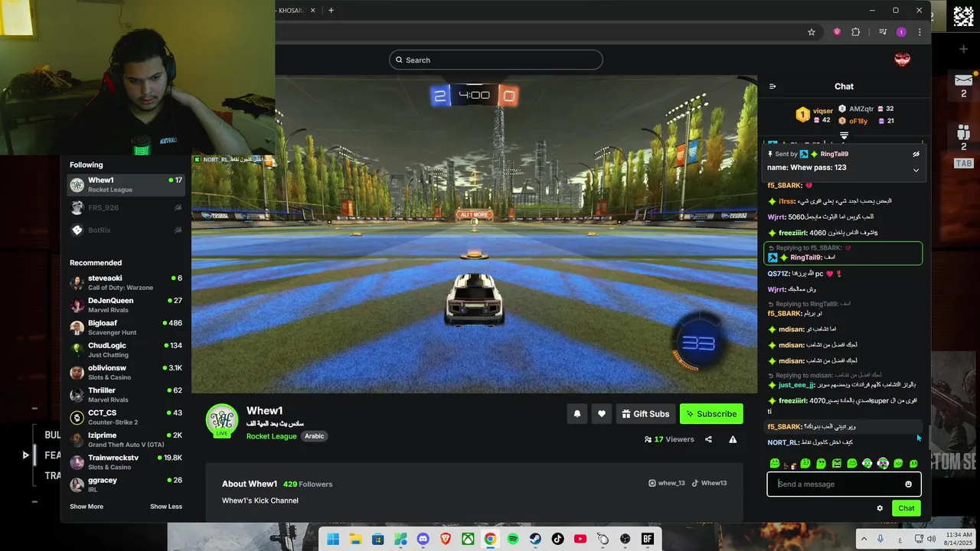Expand the gift leaderboard arrow below viqser
The image size is (980, 551).
844,135
